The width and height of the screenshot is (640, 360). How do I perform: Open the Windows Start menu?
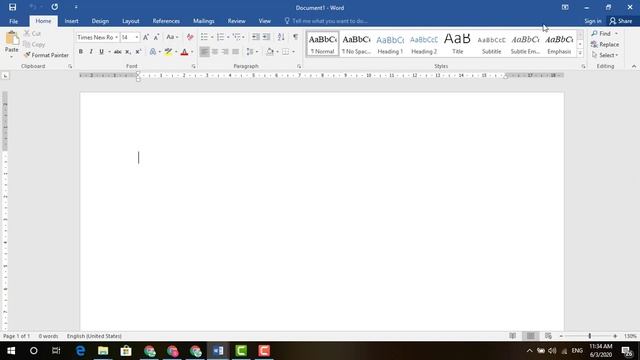(11, 351)
